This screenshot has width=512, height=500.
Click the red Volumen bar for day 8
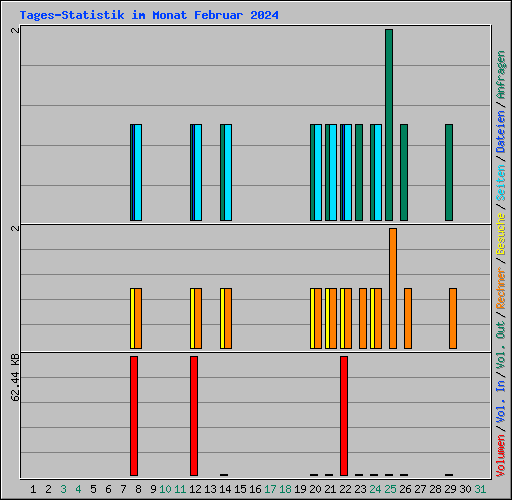click(134, 416)
